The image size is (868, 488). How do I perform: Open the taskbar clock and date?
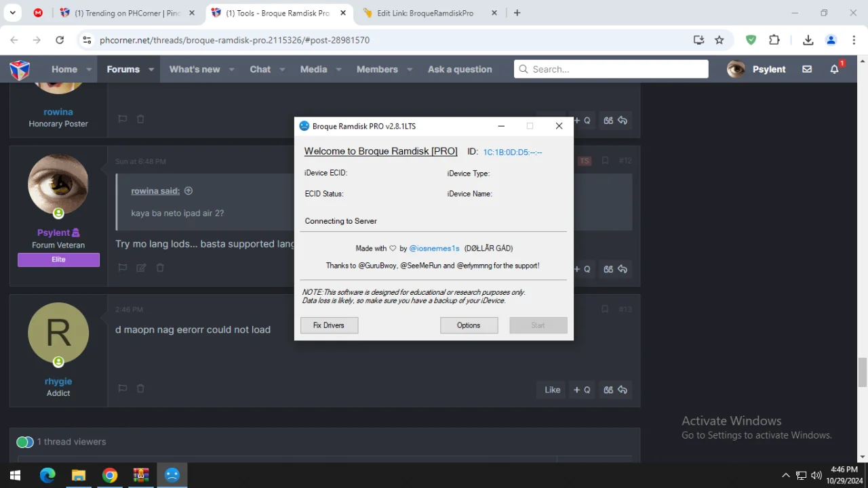(844, 475)
